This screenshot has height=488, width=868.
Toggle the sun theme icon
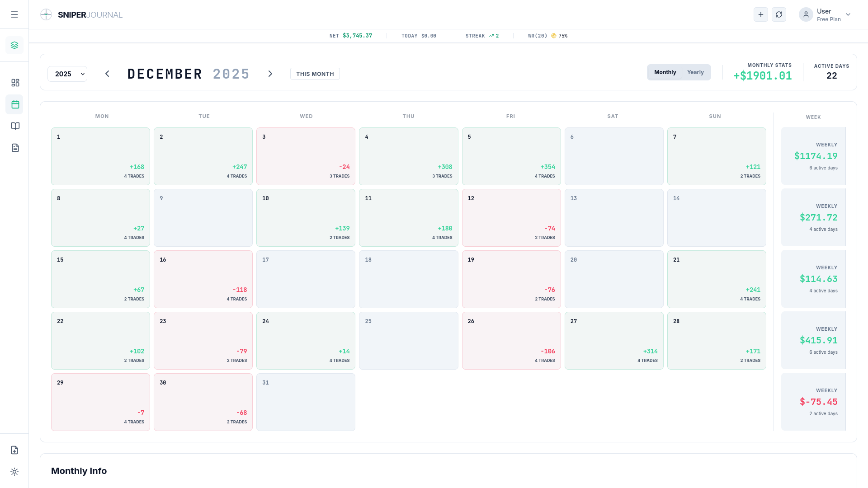[14, 472]
